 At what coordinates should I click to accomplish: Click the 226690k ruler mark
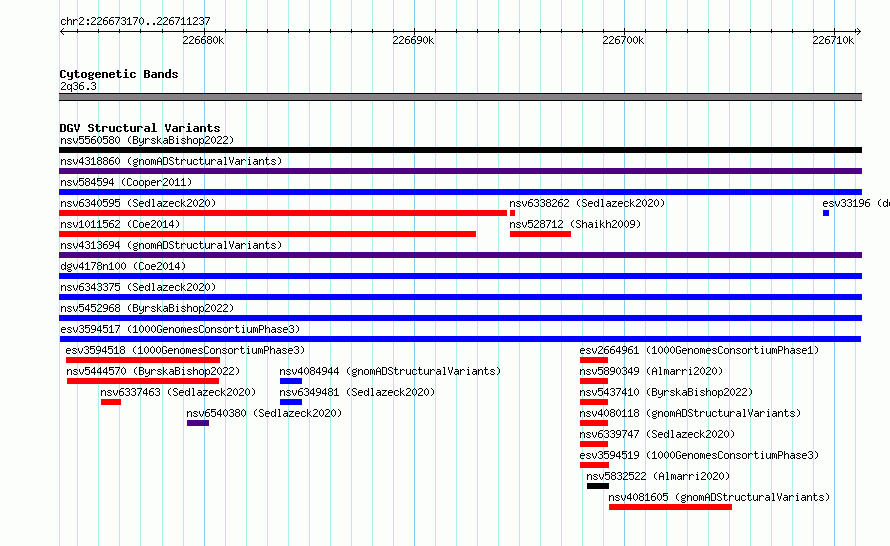pos(413,40)
